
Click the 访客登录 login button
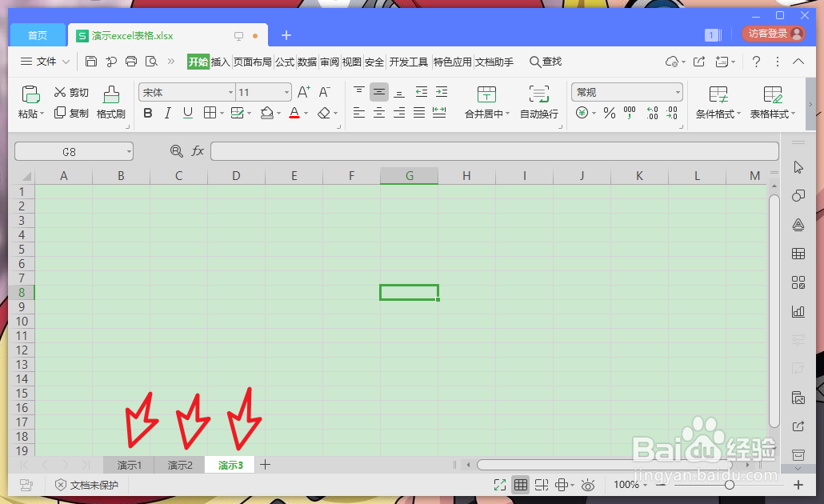(x=768, y=34)
